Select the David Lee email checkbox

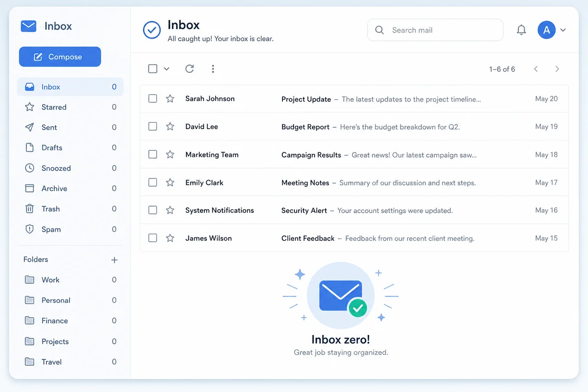click(153, 126)
